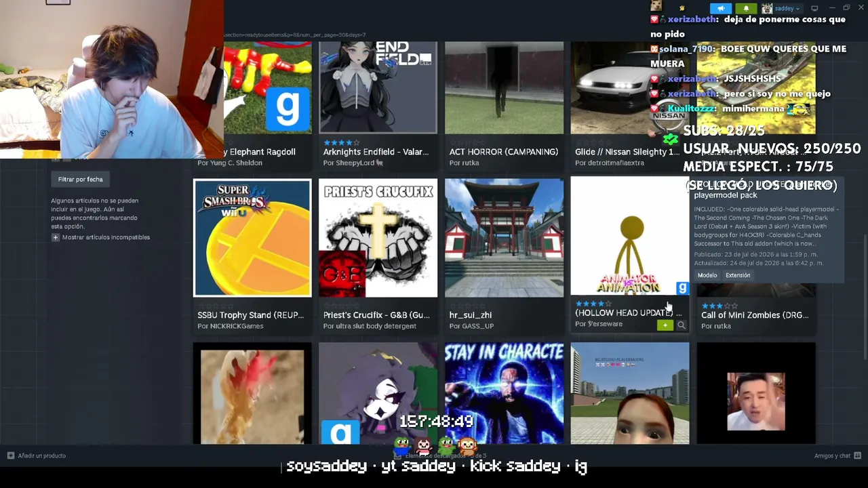Click Hollow Head Update star rating

coord(594,304)
